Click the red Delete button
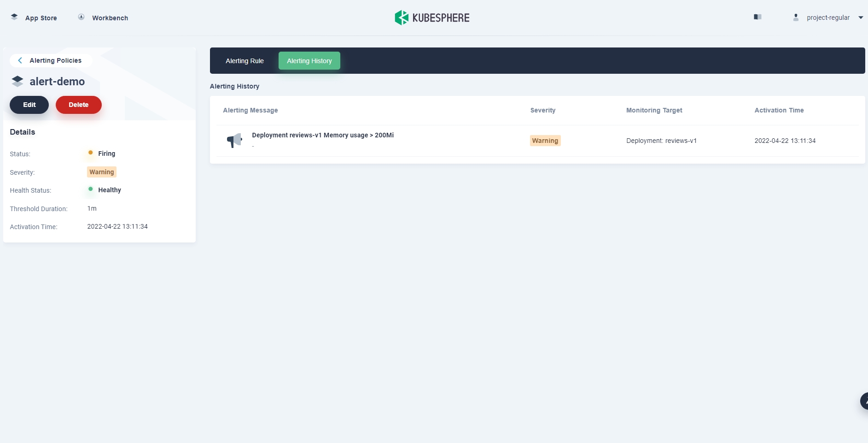The image size is (868, 443). click(78, 105)
